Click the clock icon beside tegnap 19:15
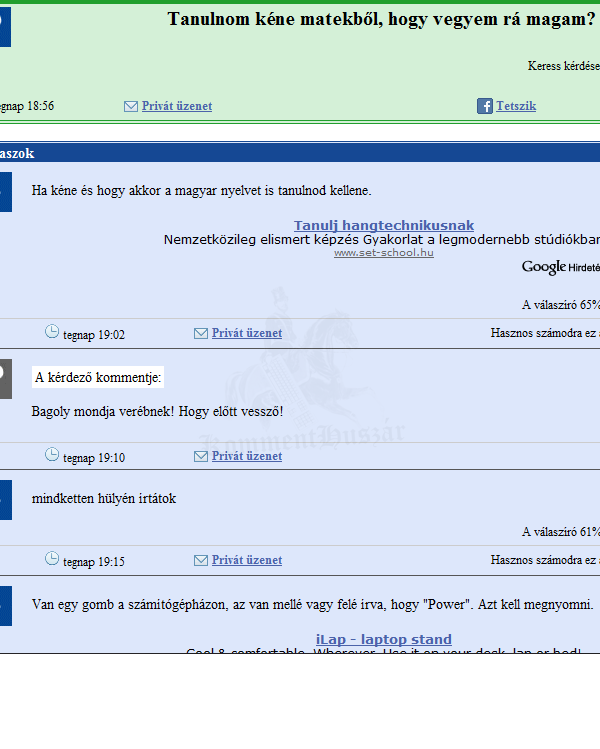Screen dimensions: 600x749 tap(52, 559)
